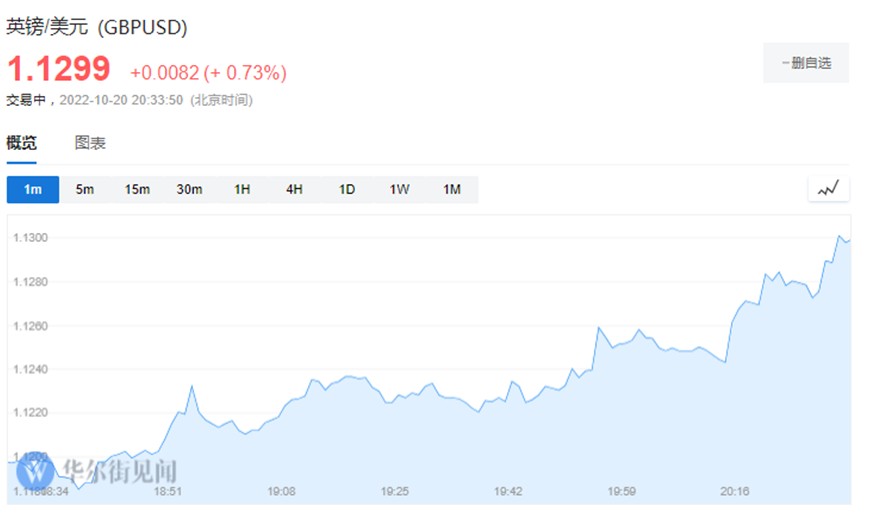Choose the 15m interval
Viewport: 869px width, 520px height.
pyautogui.click(x=137, y=189)
